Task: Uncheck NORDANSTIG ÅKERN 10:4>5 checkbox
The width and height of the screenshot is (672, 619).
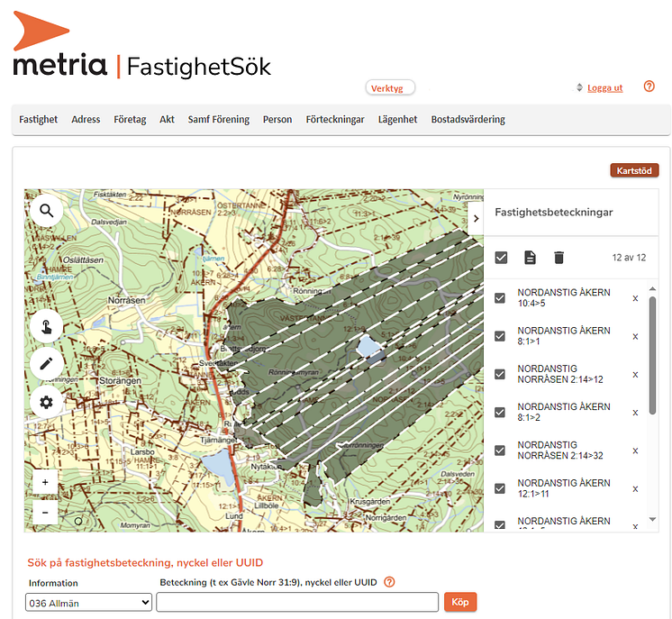Action: coord(500,298)
